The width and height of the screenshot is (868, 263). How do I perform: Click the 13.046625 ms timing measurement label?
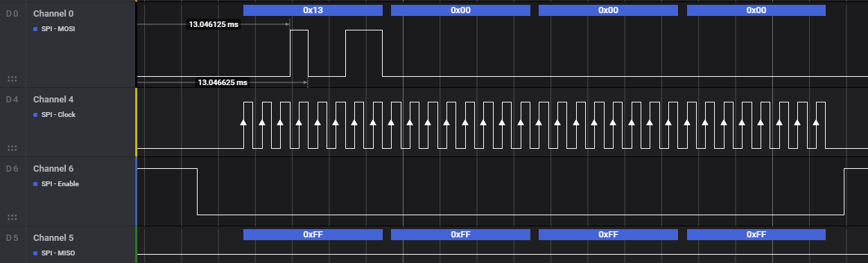(x=223, y=82)
